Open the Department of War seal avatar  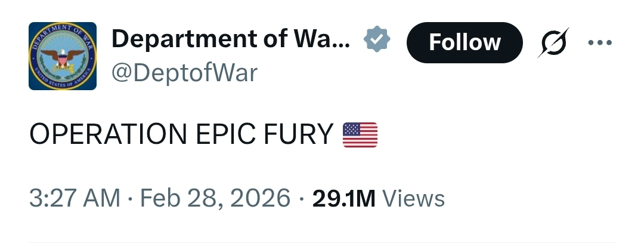point(63,56)
